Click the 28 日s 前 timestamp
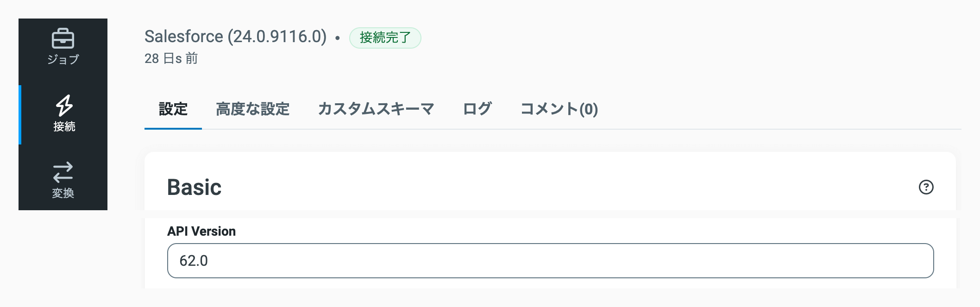980x307 pixels. [x=171, y=58]
